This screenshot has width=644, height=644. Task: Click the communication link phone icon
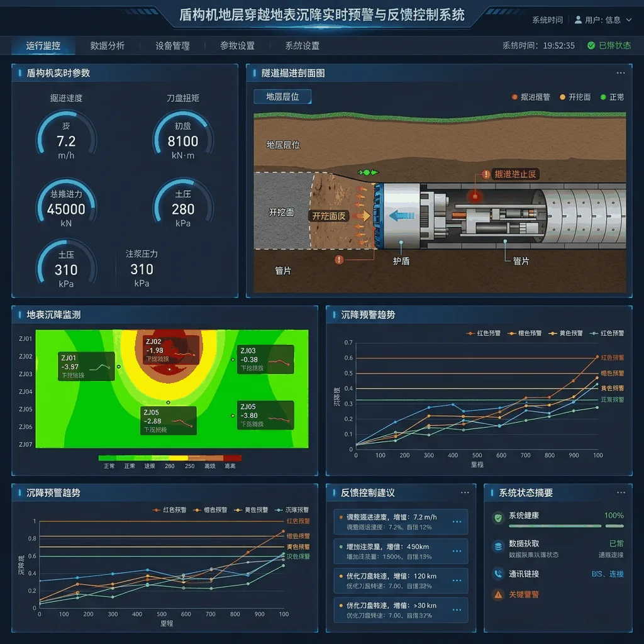point(498,574)
